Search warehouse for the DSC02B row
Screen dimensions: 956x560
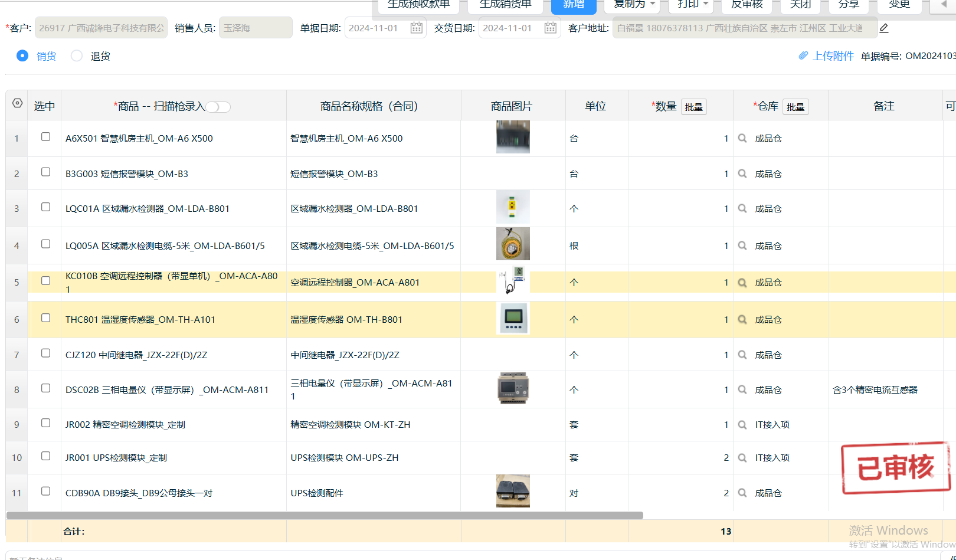[x=742, y=389]
